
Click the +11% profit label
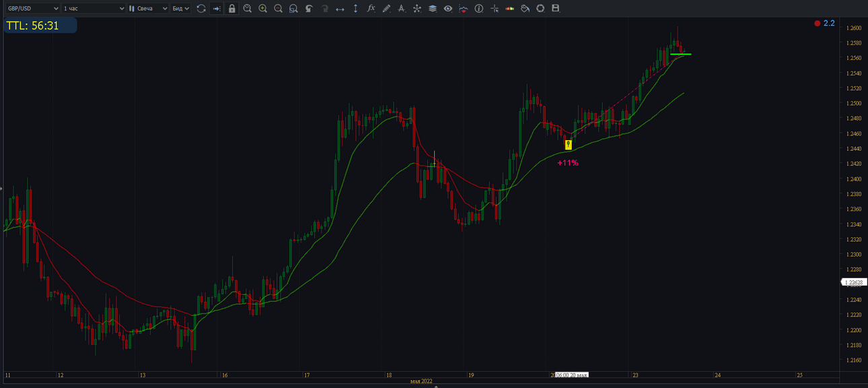click(x=568, y=162)
